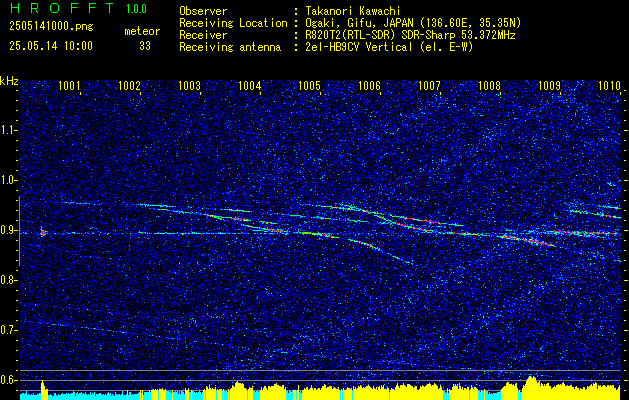Viewport: 629px width, 400px height.
Task: Click the 1007 time axis marker
Action: click(430, 85)
